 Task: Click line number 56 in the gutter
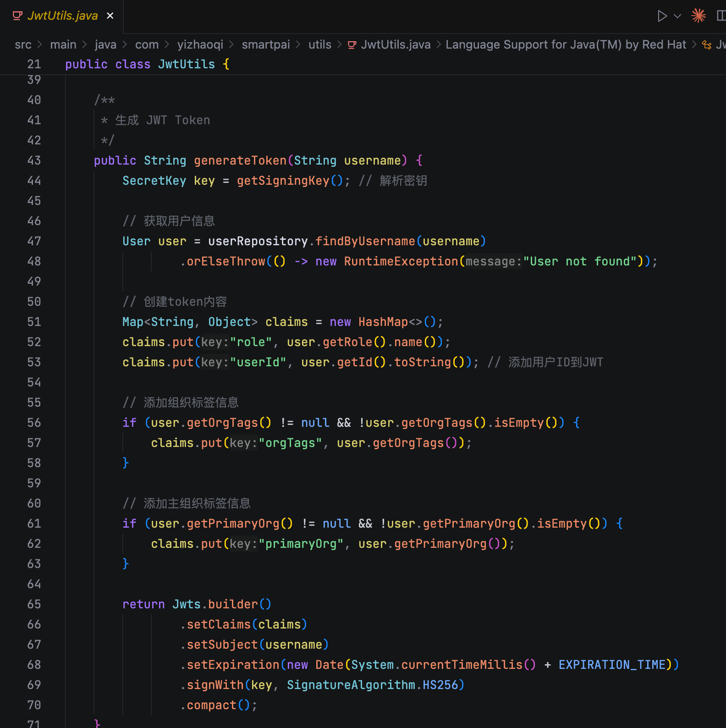pyautogui.click(x=34, y=423)
